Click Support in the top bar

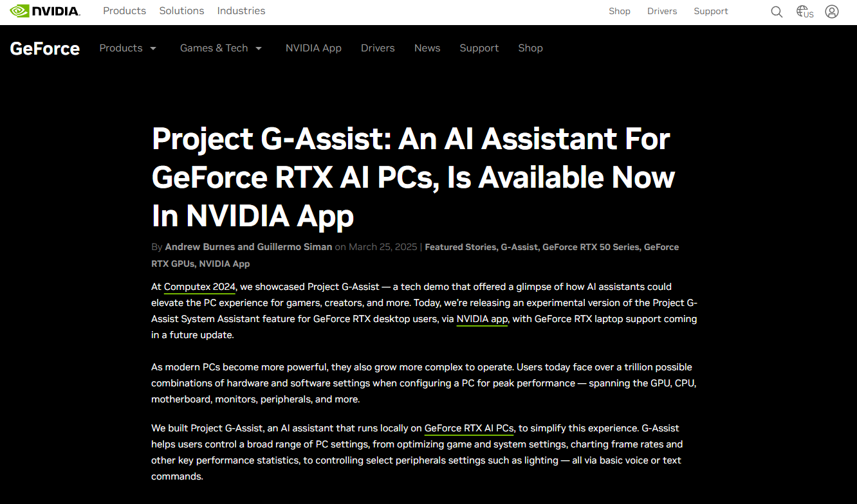point(711,12)
